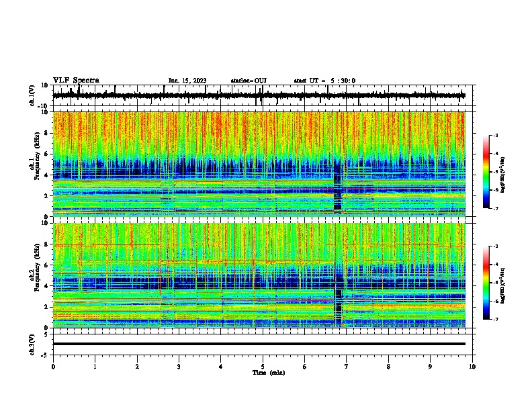Image resolution: width=532 pixels, height=411 pixels.
Task: Click the 'start UT = 5 :30: 0' label
Action: tap(324, 81)
